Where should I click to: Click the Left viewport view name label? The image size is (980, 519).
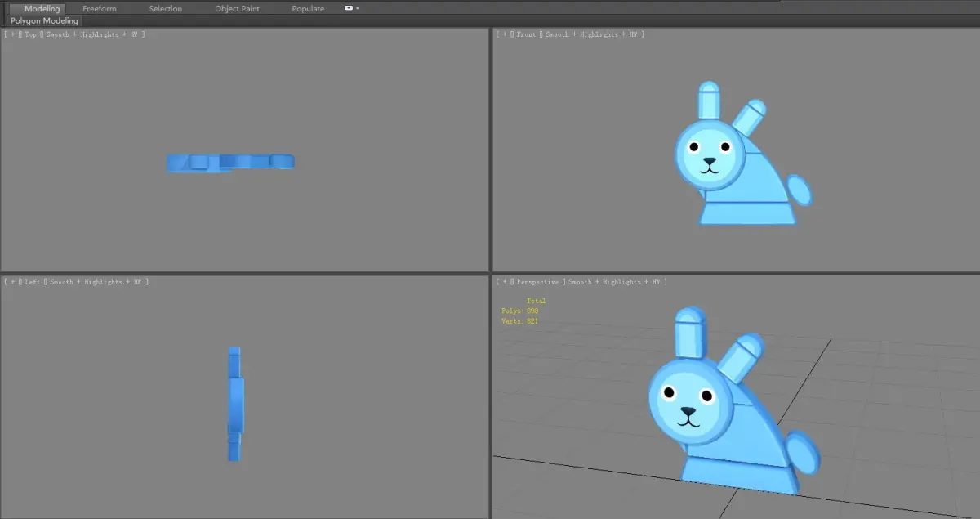point(33,281)
